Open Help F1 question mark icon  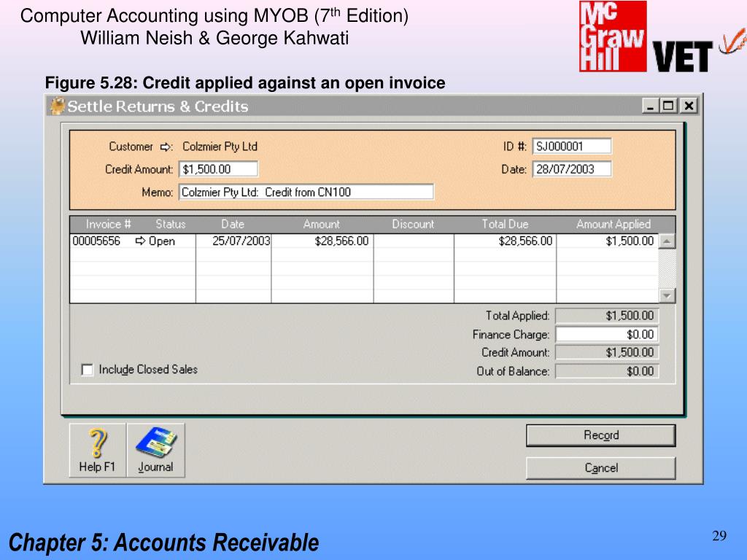[x=98, y=449]
